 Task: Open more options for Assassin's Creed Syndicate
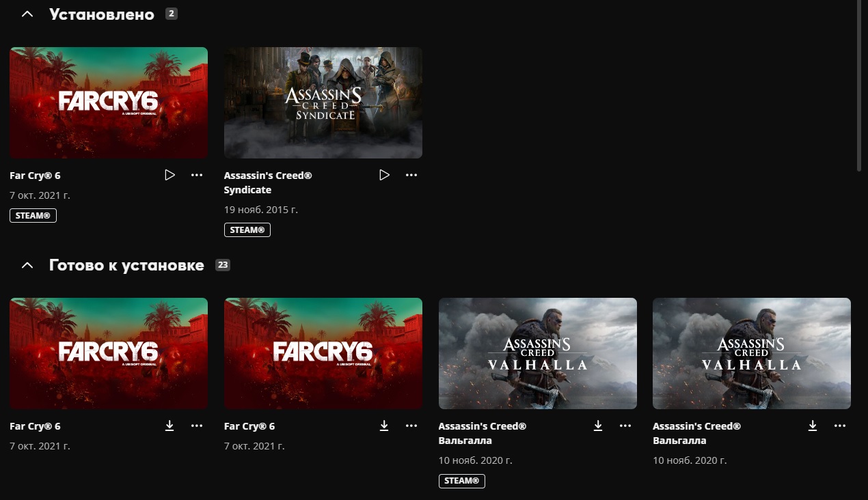[x=411, y=175]
